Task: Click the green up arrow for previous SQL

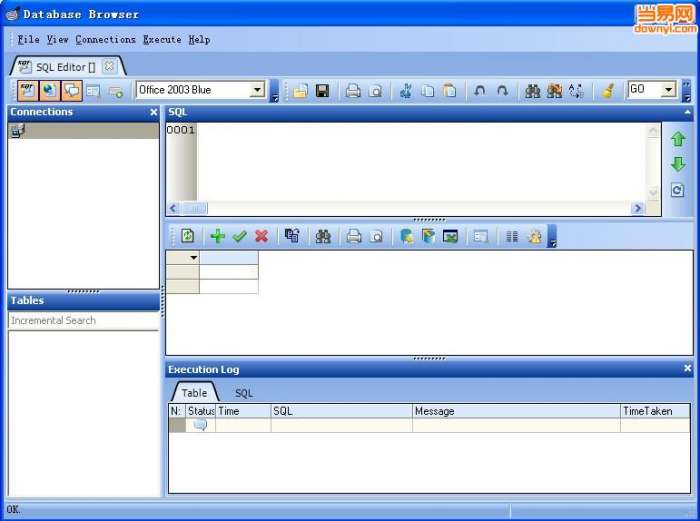Action: coord(678,139)
